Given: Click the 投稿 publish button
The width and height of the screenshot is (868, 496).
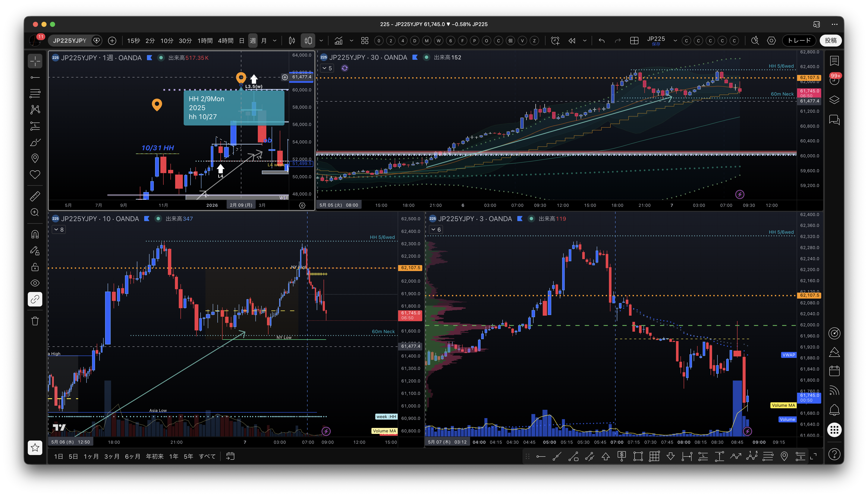Looking at the screenshot, I should [x=830, y=41].
